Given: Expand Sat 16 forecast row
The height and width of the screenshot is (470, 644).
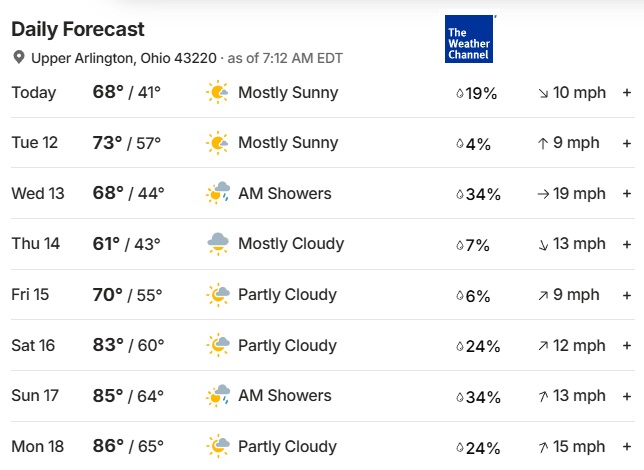Looking at the screenshot, I should coord(627,346).
